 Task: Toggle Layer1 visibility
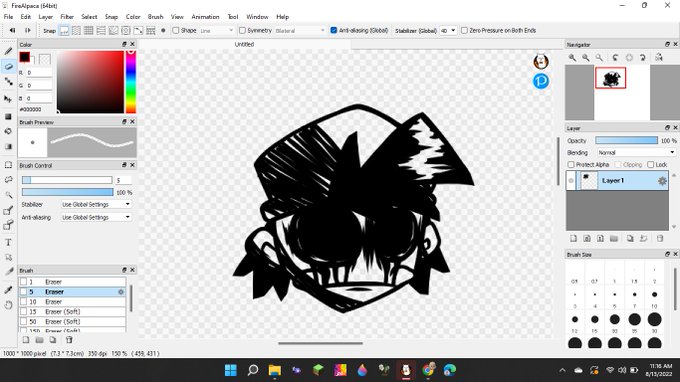[571, 181]
